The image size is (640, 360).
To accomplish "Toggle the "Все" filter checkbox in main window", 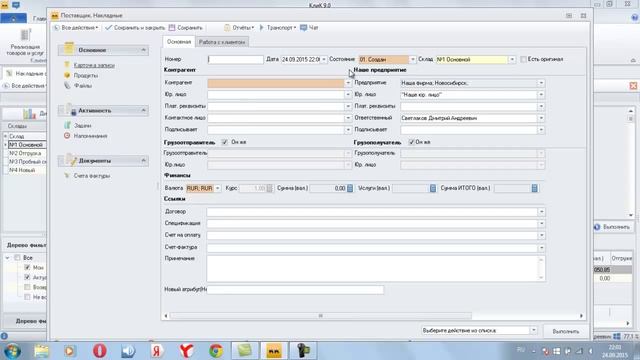I will [x=17, y=258].
